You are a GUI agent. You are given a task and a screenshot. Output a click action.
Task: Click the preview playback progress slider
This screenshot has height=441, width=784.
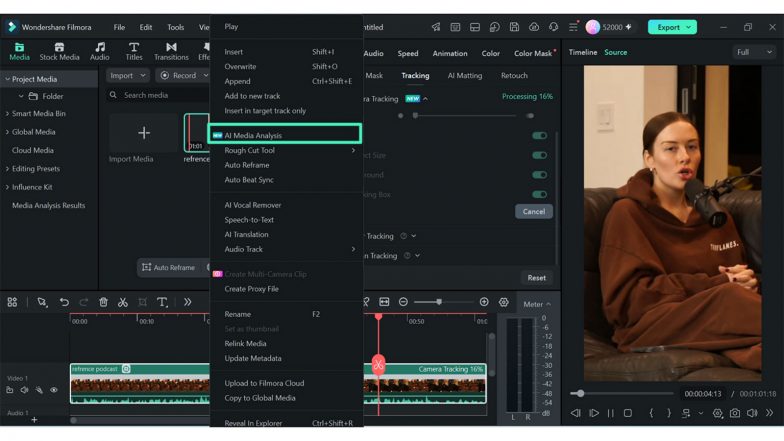(622, 394)
